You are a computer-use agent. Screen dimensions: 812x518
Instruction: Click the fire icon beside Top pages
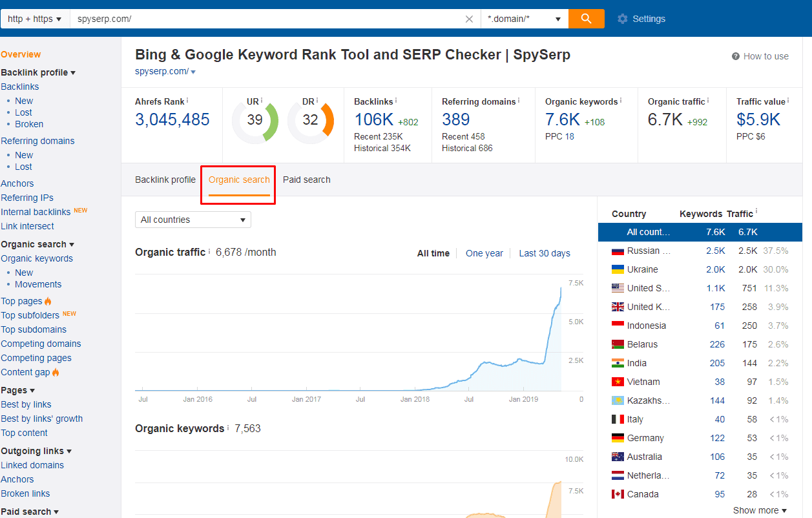click(x=48, y=301)
